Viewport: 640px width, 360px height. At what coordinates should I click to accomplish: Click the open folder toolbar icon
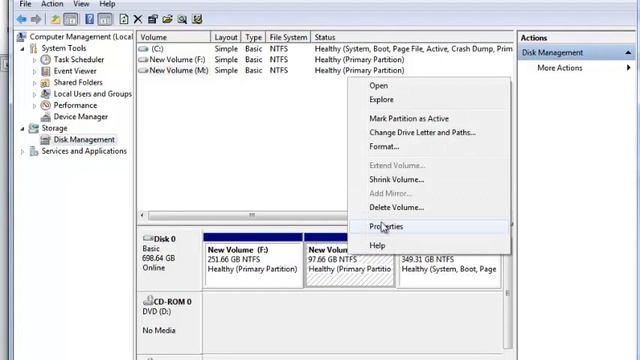[167, 19]
